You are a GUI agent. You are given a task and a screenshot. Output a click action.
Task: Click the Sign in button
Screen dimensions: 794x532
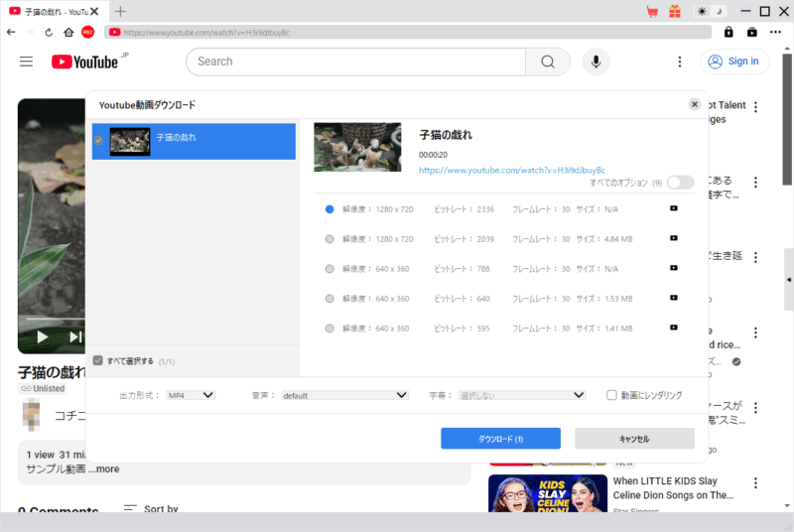coord(734,62)
